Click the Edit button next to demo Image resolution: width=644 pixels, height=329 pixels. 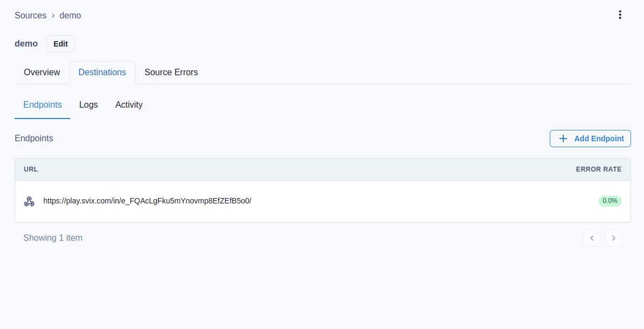click(60, 44)
